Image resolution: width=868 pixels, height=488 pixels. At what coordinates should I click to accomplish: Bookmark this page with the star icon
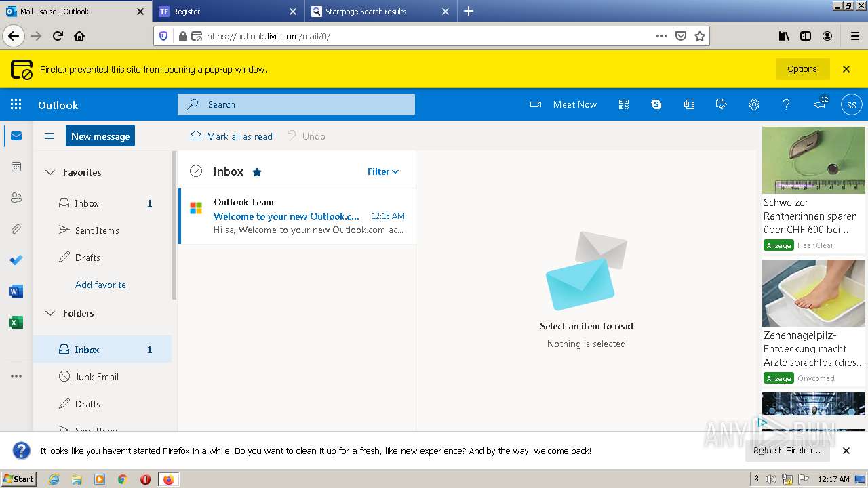pyautogui.click(x=700, y=36)
